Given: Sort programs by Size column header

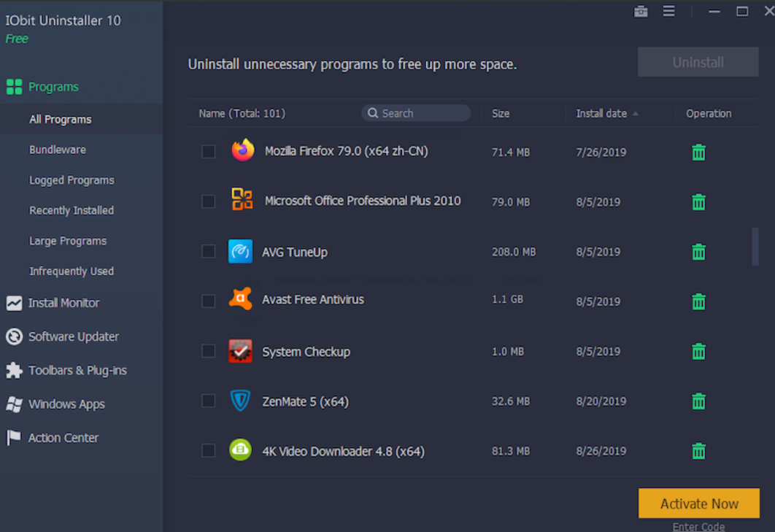Looking at the screenshot, I should 501,113.
